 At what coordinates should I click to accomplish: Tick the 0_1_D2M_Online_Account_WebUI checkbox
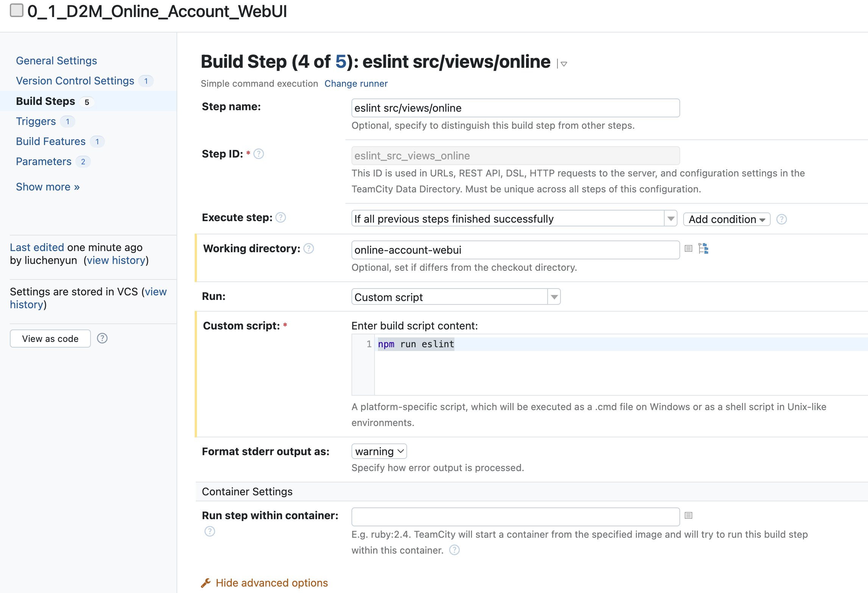click(16, 10)
